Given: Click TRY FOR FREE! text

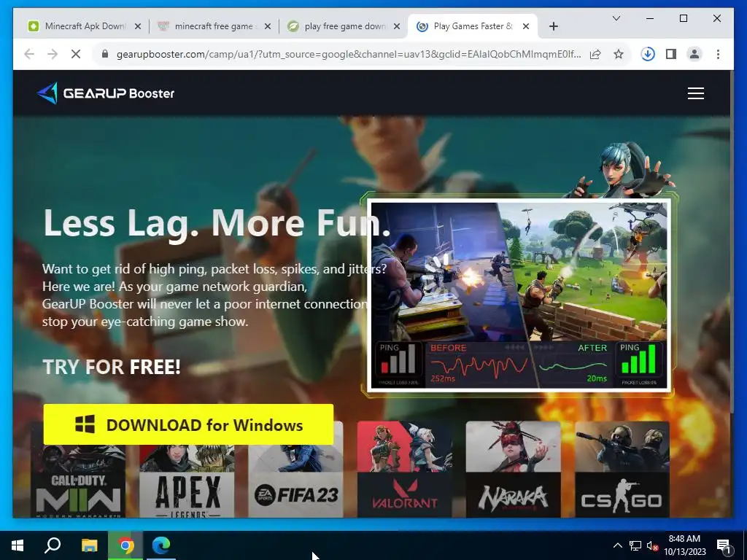Looking at the screenshot, I should pos(112,367).
